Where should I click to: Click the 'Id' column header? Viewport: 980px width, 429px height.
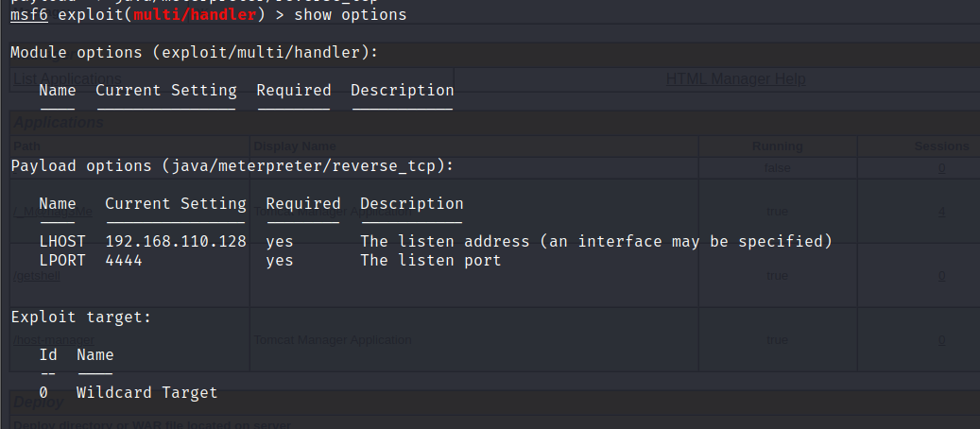click(48, 354)
